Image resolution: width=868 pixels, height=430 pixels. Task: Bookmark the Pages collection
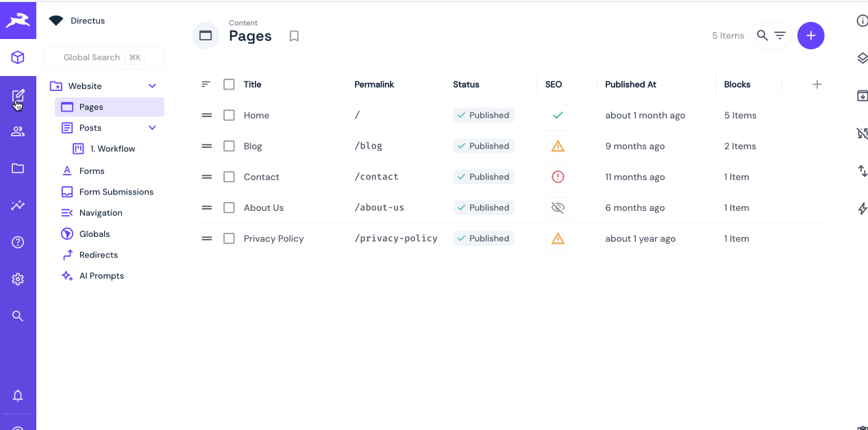click(294, 36)
